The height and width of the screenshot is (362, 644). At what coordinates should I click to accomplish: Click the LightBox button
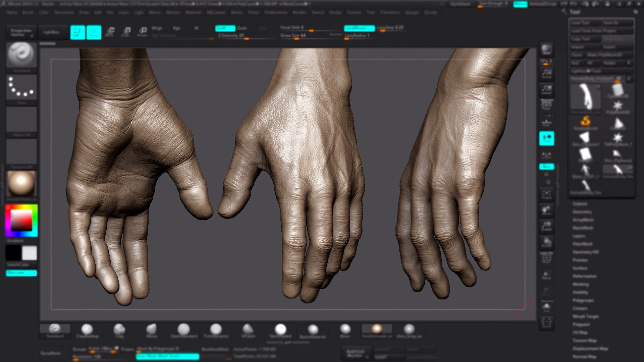53,32
